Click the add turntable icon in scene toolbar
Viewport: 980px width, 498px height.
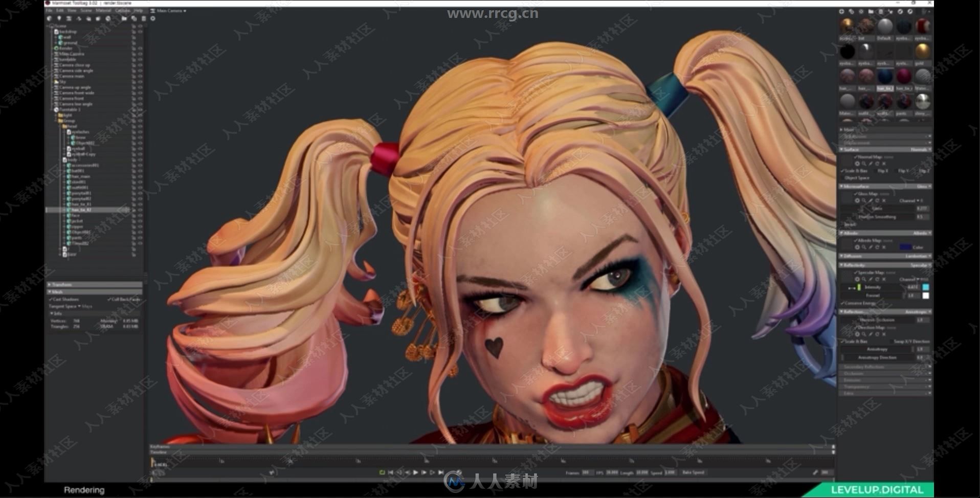108,18
